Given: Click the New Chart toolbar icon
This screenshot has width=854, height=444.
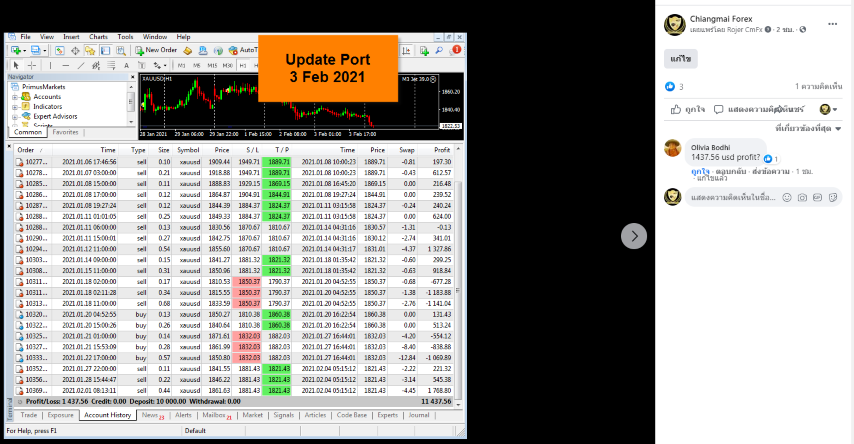Looking at the screenshot, I should [15, 50].
